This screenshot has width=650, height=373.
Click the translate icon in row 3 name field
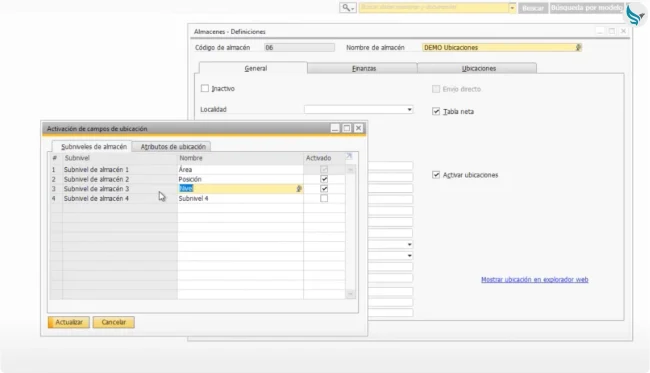point(298,189)
